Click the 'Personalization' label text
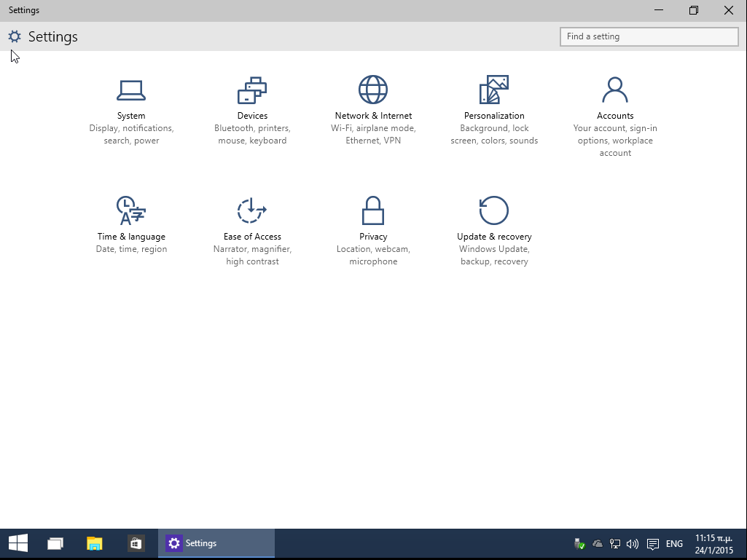Image resolution: width=747 pixels, height=560 pixels. coord(494,116)
